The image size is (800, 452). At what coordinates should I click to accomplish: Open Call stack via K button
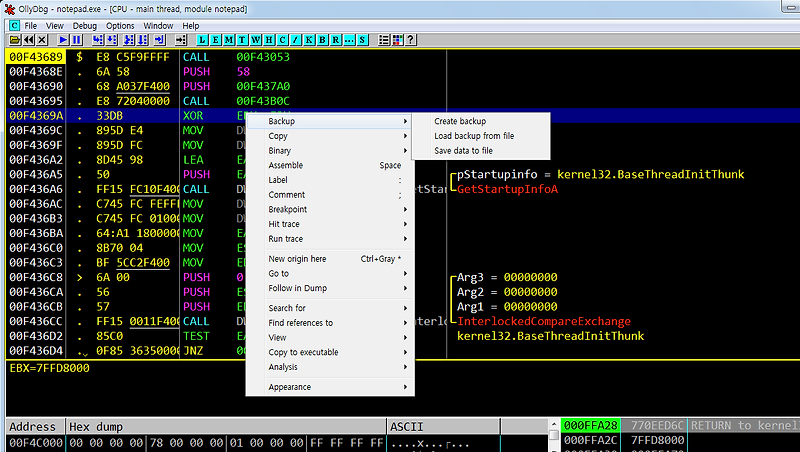pos(309,40)
